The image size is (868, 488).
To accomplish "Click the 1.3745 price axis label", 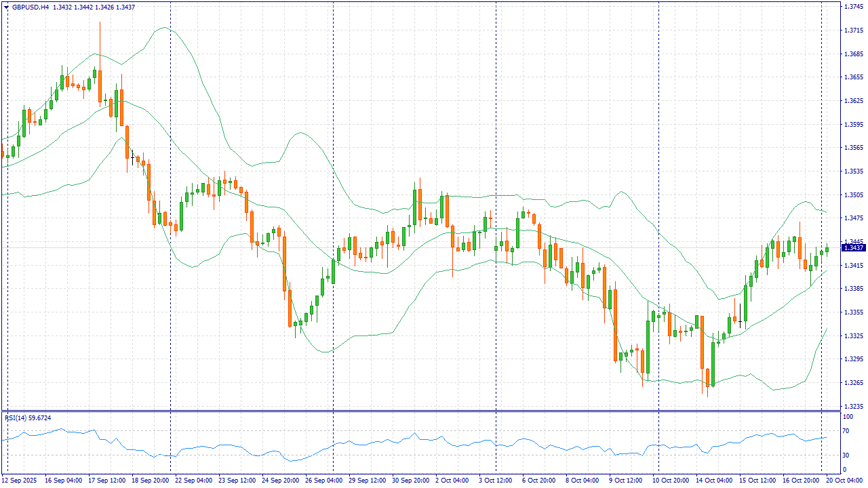I will click(x=852, y=7).
